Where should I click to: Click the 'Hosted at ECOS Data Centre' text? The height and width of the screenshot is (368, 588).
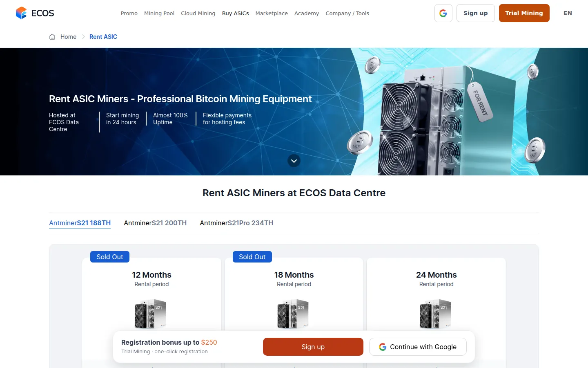click(x=64, y=122)
